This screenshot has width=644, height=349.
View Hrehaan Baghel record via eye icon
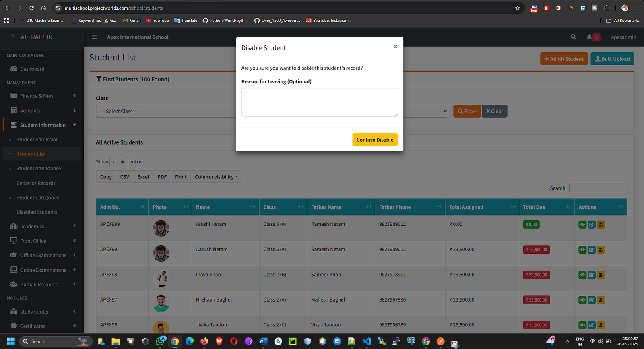(x=582, y=300)
